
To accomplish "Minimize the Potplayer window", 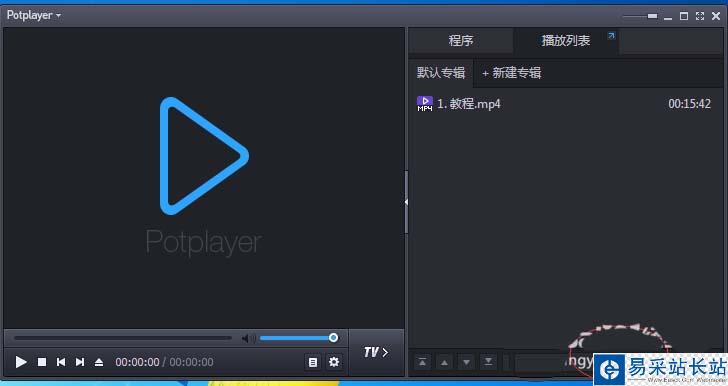I will 668,17.
